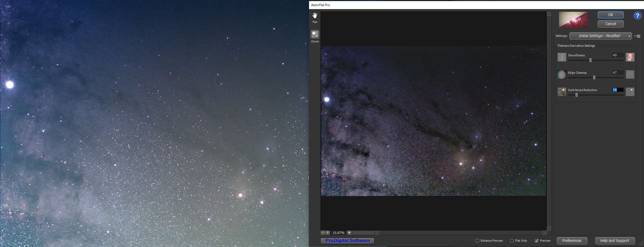Open the zoom percentage dropdown arrow
Image resolution: width=644 pixels, height=247 pixels.
349,233
